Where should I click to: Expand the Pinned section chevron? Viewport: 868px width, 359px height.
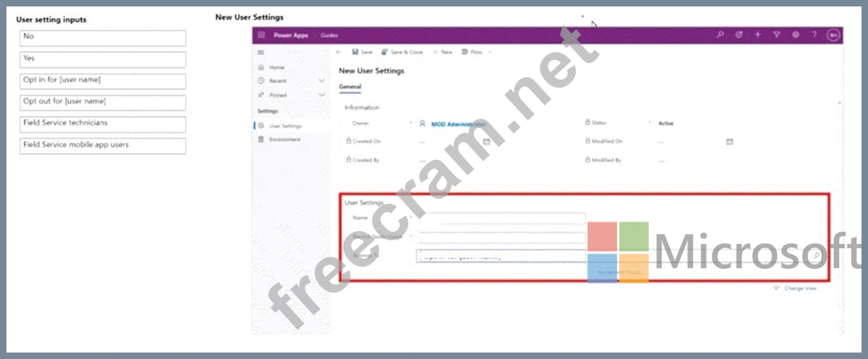coord(321,95)
